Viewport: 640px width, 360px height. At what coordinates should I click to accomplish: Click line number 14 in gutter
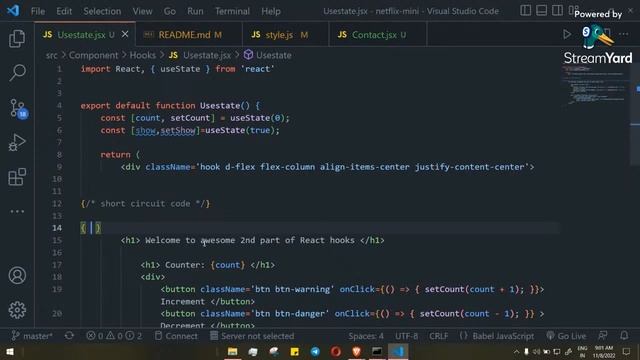(x=57, y=228)
